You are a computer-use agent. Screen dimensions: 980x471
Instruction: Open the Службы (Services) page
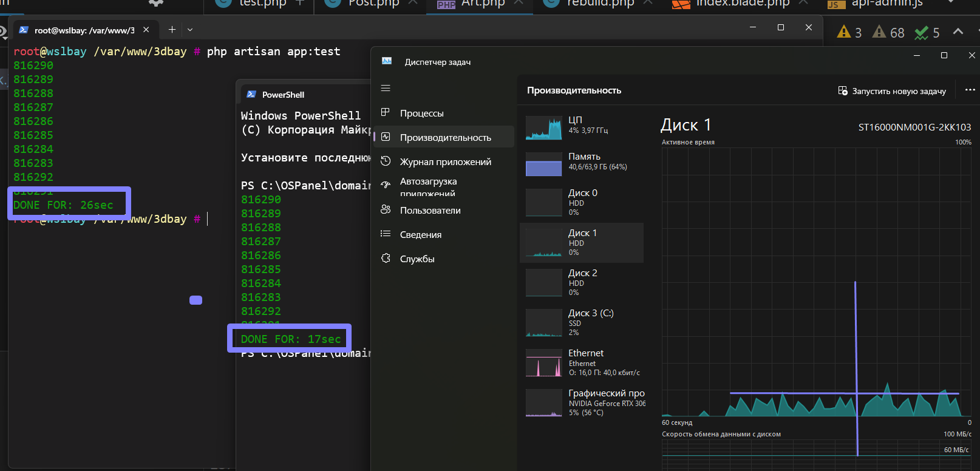coord(417,259)
